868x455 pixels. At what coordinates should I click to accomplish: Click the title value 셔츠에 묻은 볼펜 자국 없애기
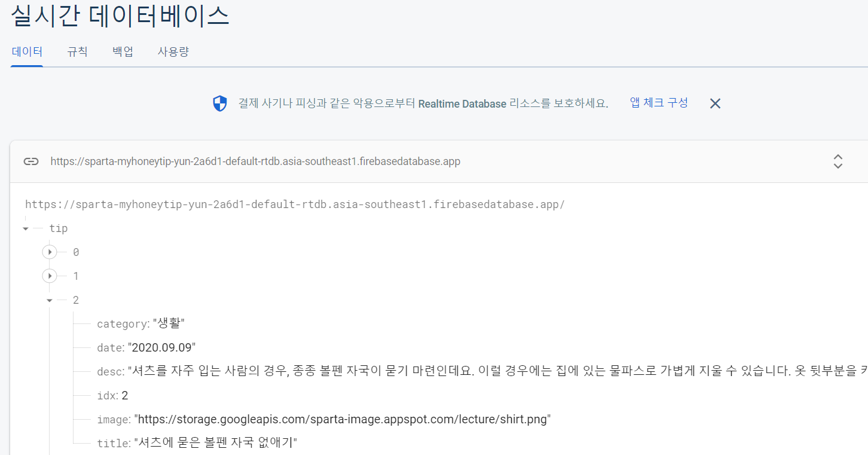pos(216,443)
